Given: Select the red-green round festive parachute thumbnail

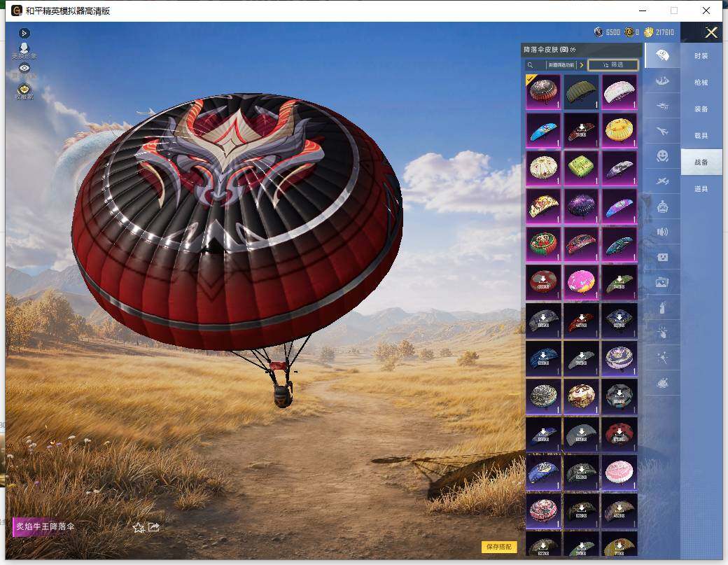Looking at the screenshot, I should click(x=543, y=244).
